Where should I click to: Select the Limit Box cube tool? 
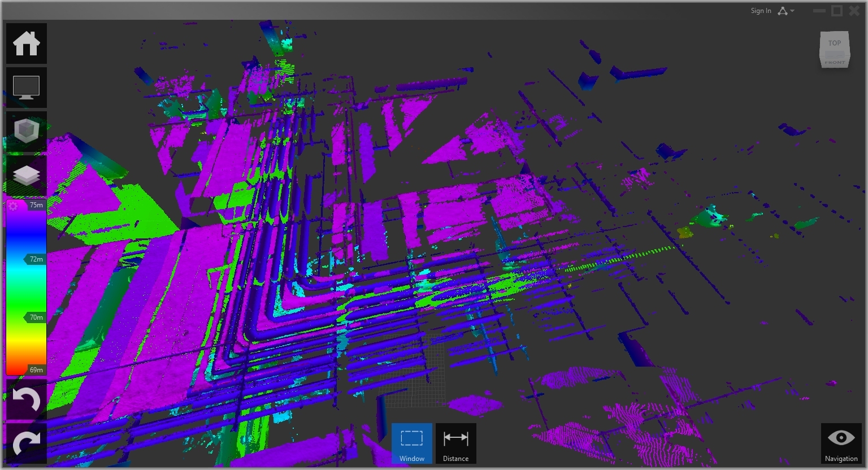(27, 131)
